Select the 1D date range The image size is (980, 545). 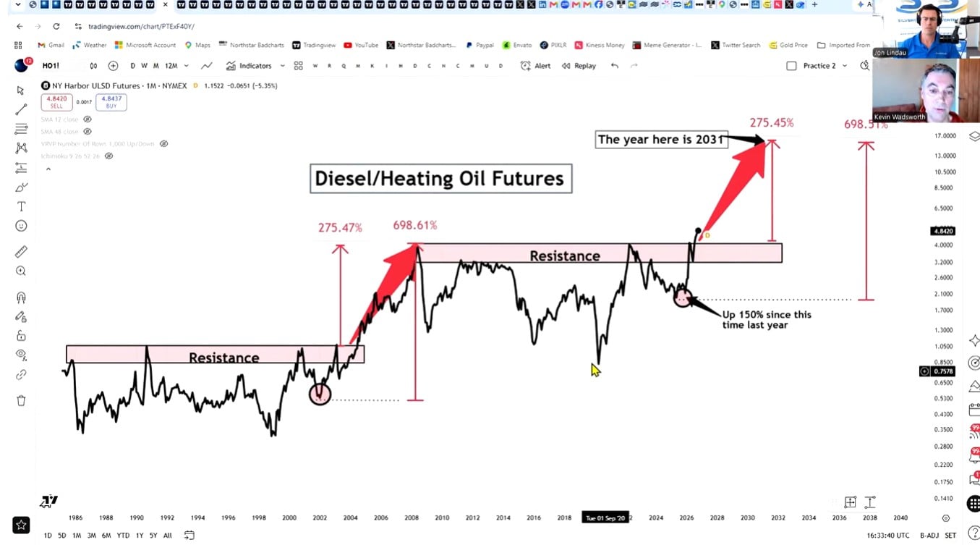tap(48, 536)
